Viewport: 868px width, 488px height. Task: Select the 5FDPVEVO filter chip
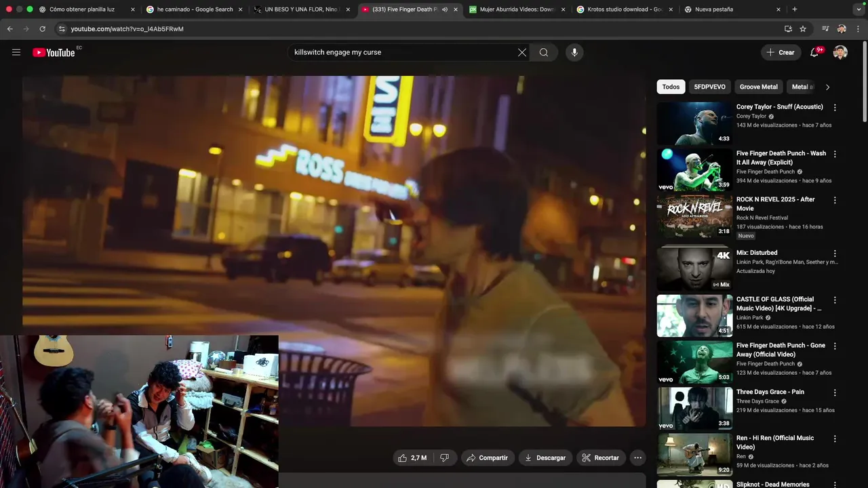pyautogui.click(x=709, y=87)
